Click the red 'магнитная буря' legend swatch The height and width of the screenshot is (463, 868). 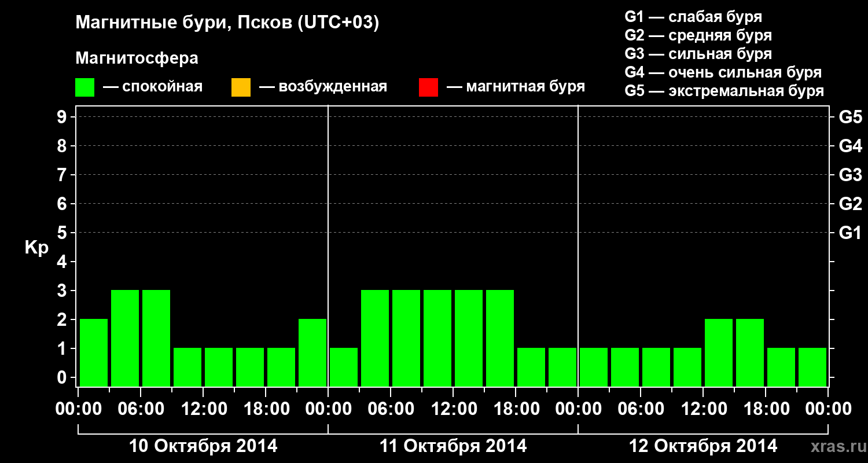(x=428, y=87)
